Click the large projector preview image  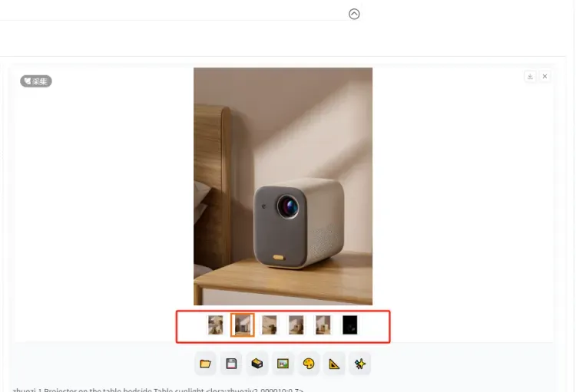283,186
